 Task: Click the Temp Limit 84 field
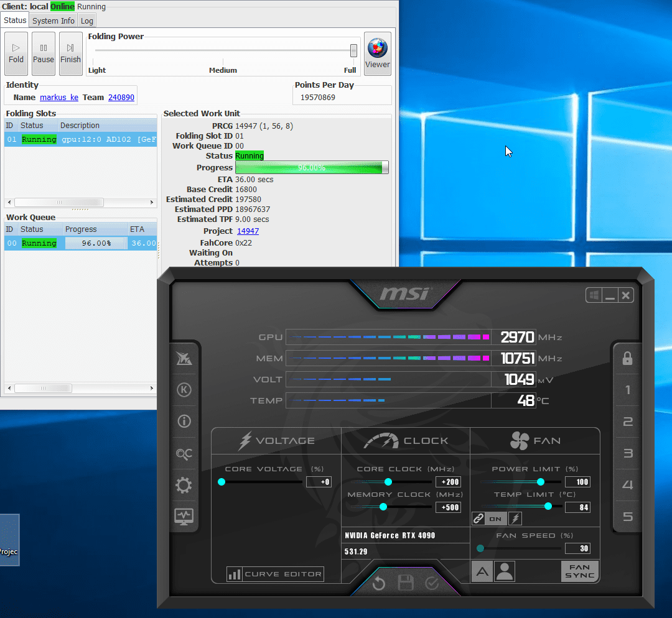point(577,507)
